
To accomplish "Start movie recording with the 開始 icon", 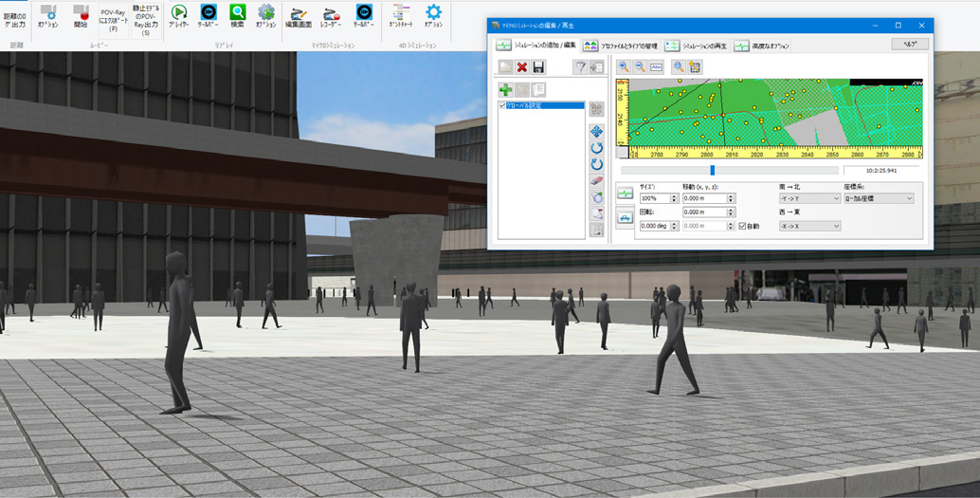I will (81, 17).
